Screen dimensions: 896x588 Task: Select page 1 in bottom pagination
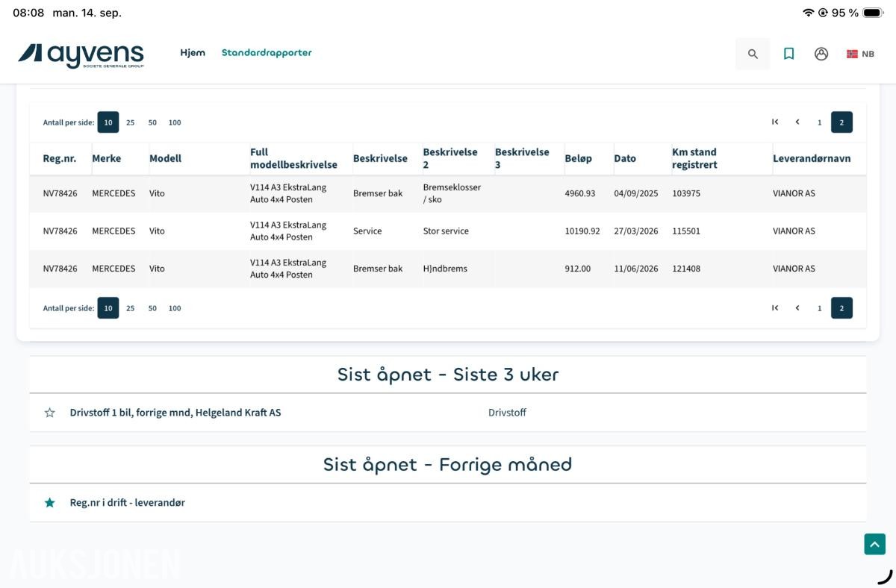(x=819, y=308)
